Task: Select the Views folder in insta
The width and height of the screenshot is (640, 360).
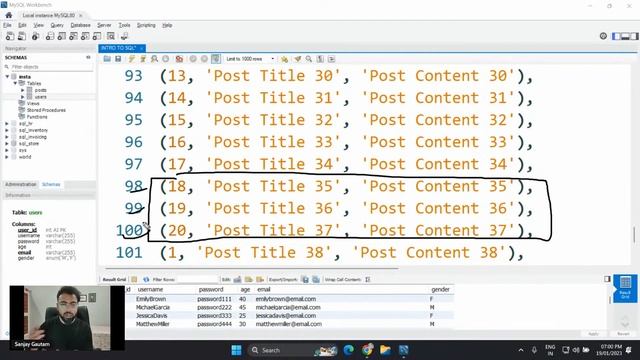Action: pos(33,104)
